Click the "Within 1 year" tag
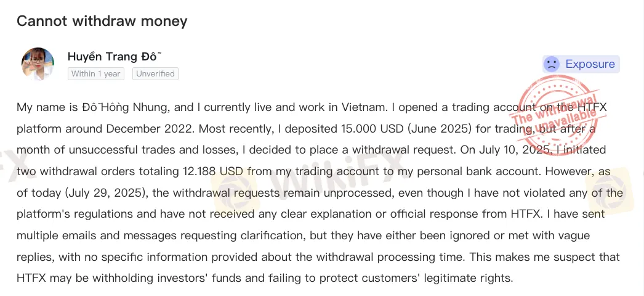This screenshot has height=296, width=644. tap(95, 74)
